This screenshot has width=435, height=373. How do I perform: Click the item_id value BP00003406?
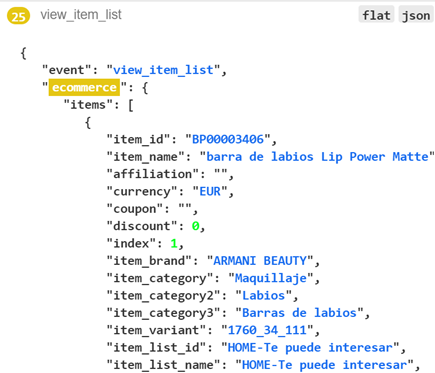point(228,139)
